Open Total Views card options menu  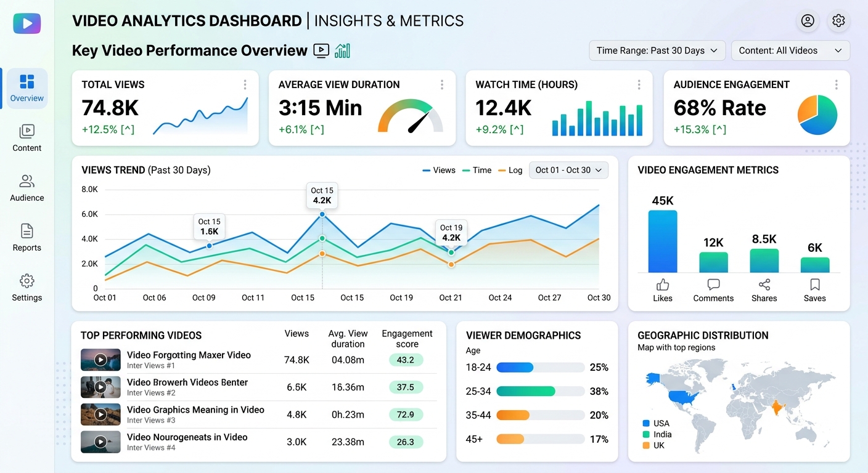tap(245, 85)
